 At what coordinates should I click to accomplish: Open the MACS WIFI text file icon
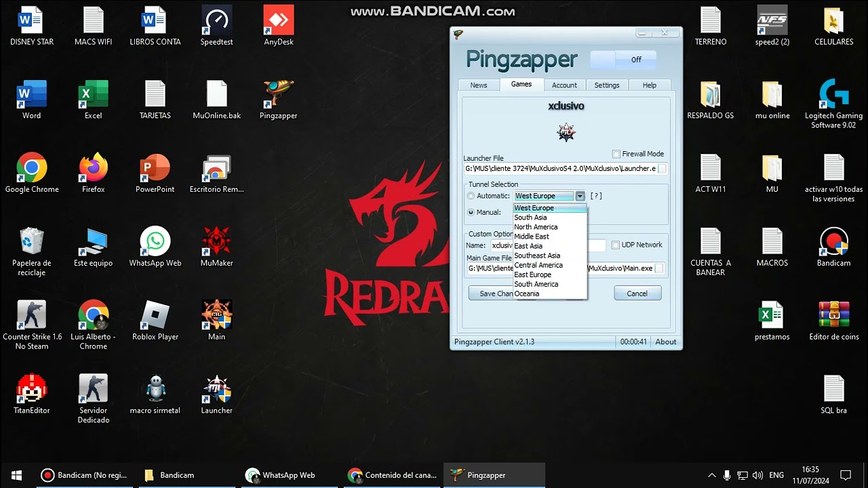pyautogui.click(x=93, y=26)
